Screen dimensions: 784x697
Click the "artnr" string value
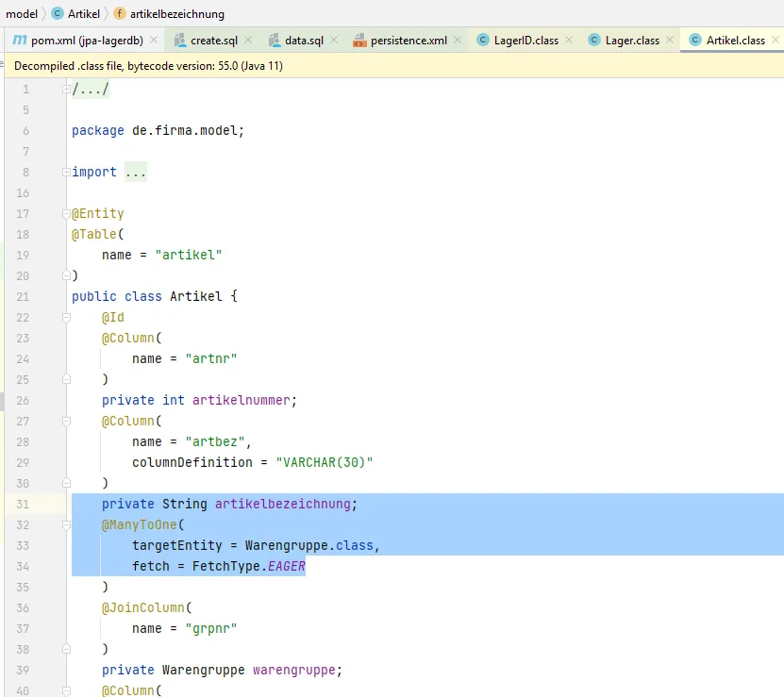pyautogui.click(x=210, y=359)
